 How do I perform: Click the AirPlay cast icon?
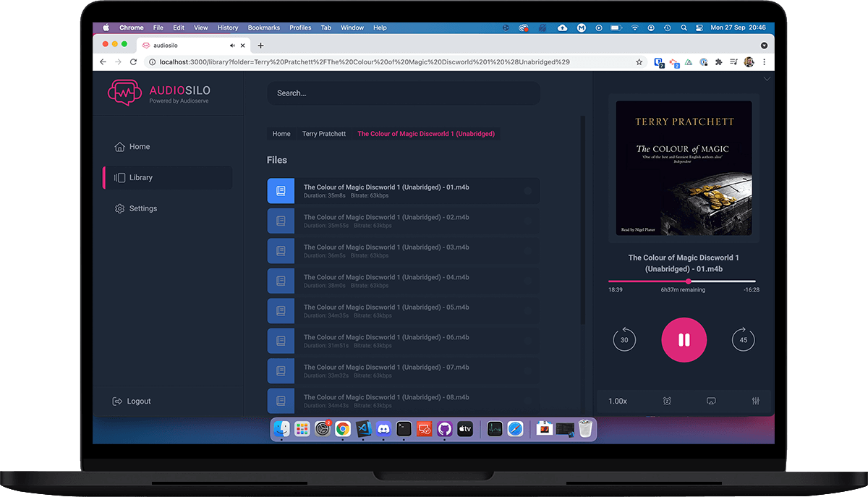click(x=711, y=401)
